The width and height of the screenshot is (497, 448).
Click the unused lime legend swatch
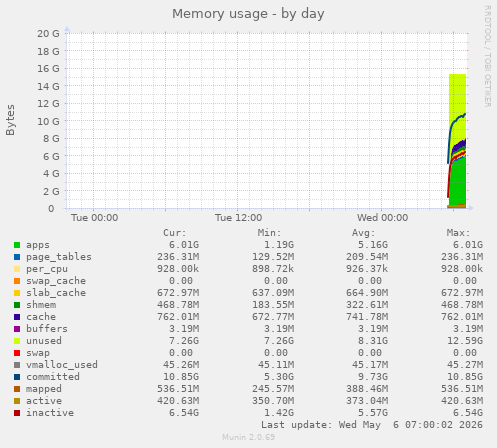tap(17, 341)
